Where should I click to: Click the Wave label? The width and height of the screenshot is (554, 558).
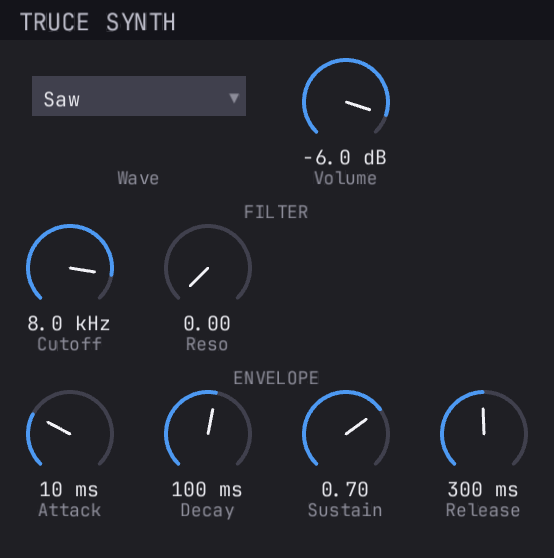[138, 178]
